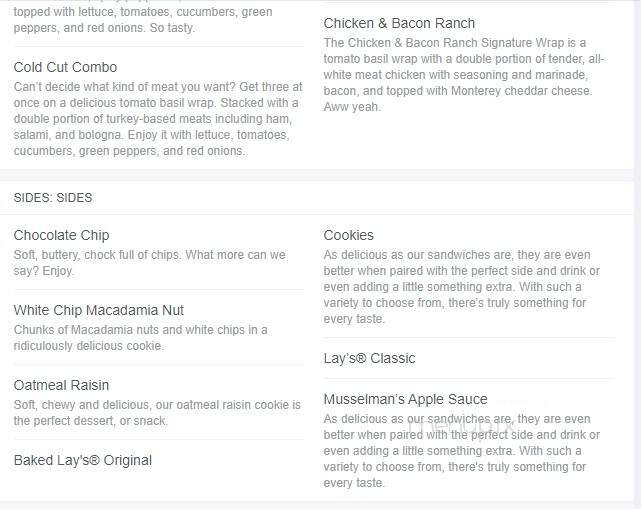Select the Lay's® Classic menu item

coord(369,358)
